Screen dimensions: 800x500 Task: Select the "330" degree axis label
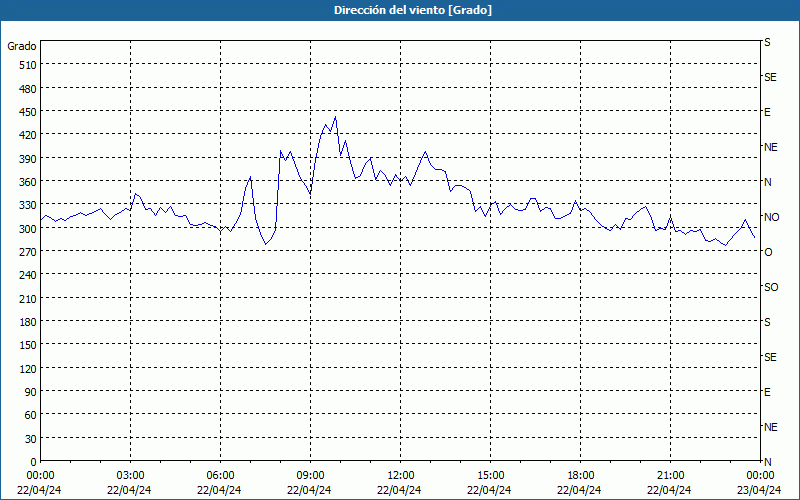point(29,205)
